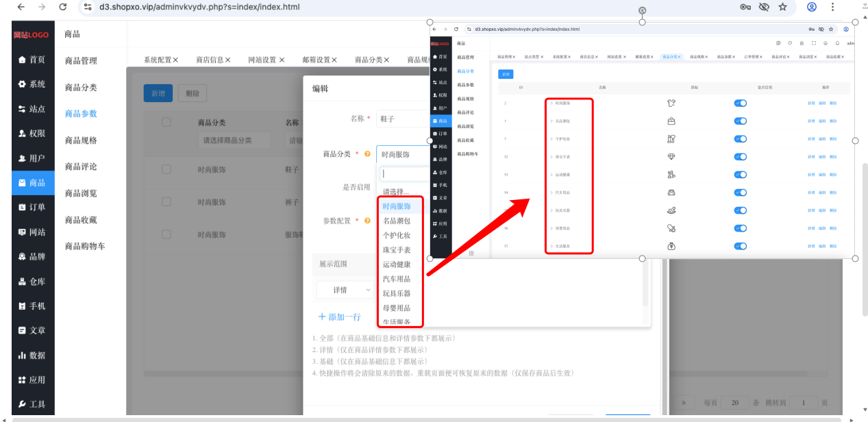Open the 请选择商品分类 filter dropdown
Screen dimensions: 868x422
pos(234,140)
